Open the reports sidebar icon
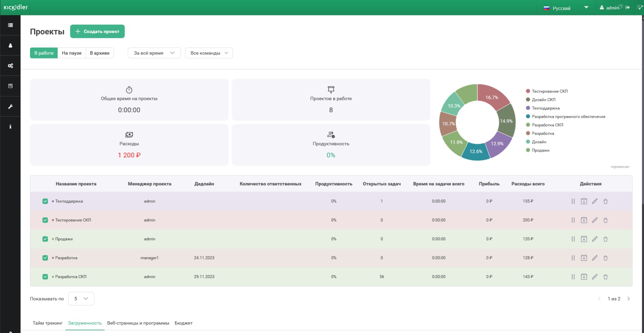 (x=10, y=86)
